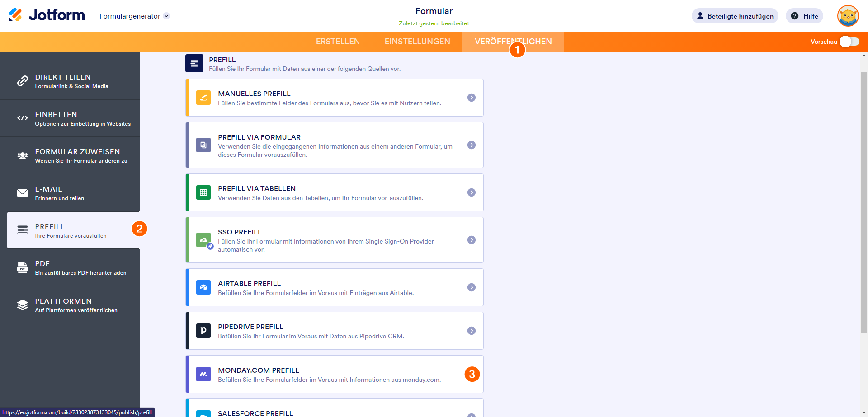This screenshot has width=868, height=417.
Task: Open Plattformen sidebar section
Action: pos(70,305)
